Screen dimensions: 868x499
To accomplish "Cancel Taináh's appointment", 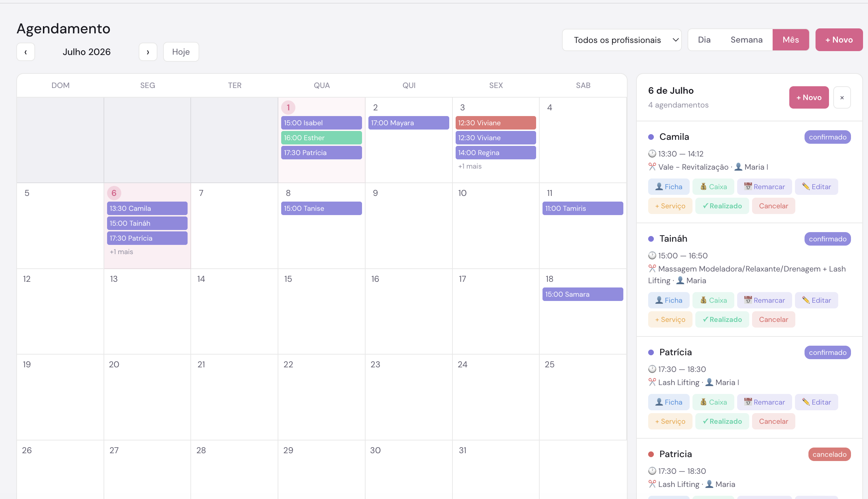I will (x=774, y=319).
